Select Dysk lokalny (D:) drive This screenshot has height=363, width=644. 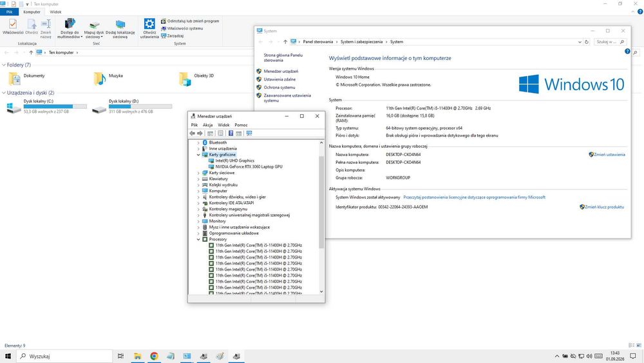pyautogui.click(x=132, y=106)
